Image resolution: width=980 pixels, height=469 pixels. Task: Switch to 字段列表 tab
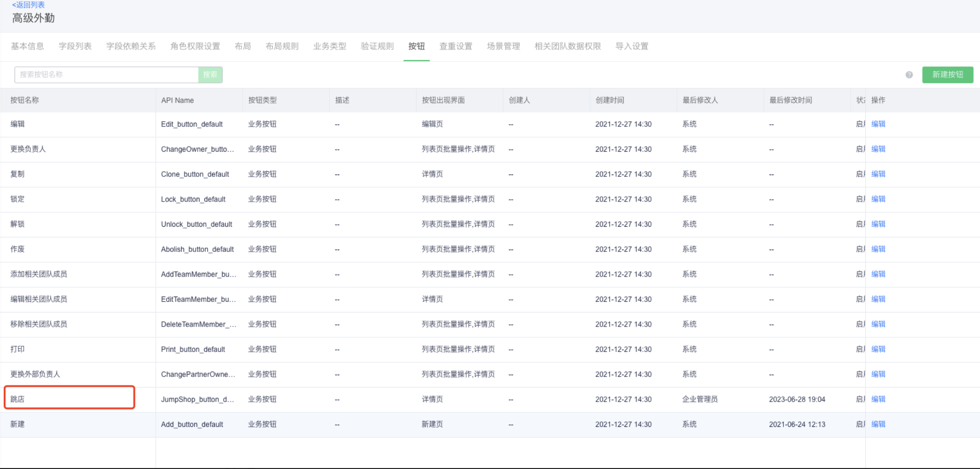[75, 46]
